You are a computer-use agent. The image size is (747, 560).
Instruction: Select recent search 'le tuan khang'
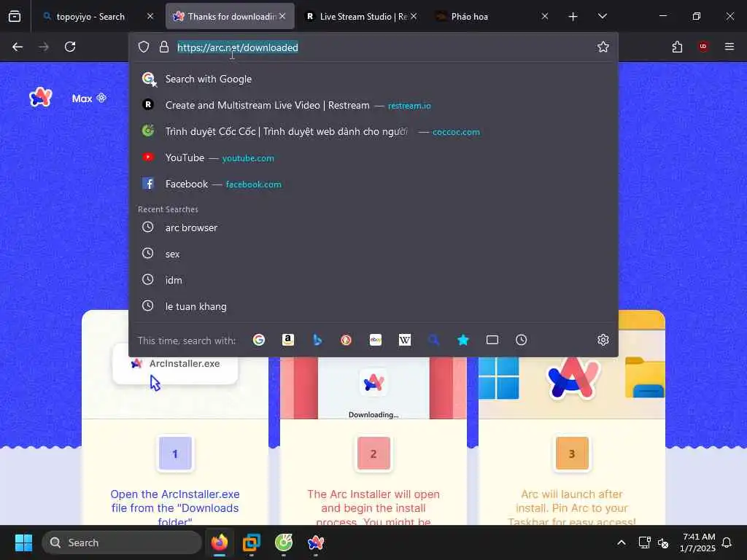373,306
